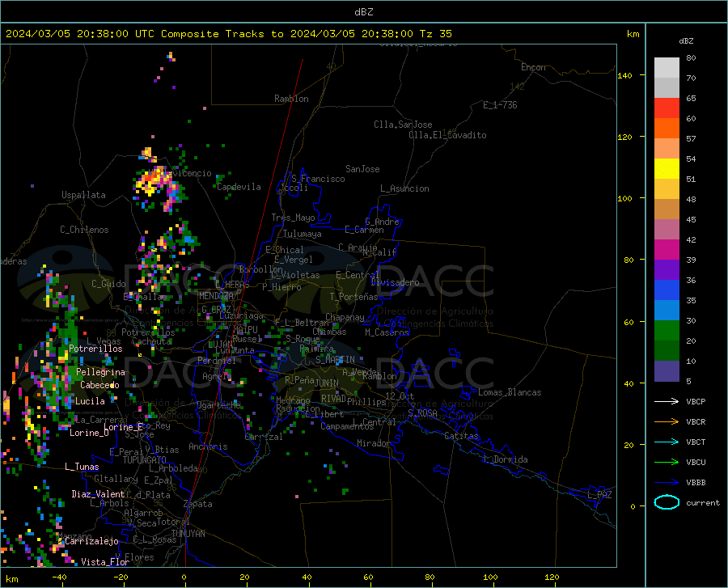Click the orange VBCR arrow icon
This screenshot has height=588, width=728.
[667, 422]
